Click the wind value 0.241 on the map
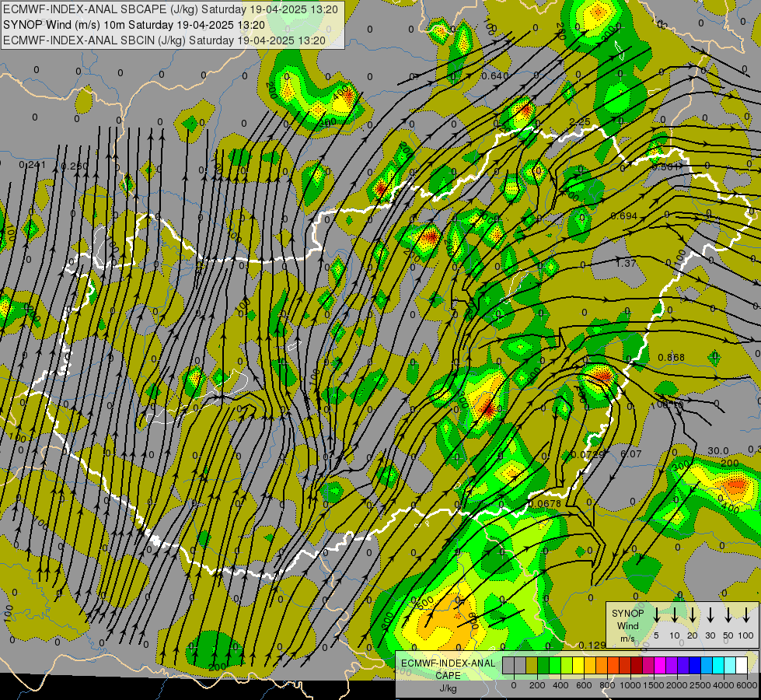 coord(32,165)
